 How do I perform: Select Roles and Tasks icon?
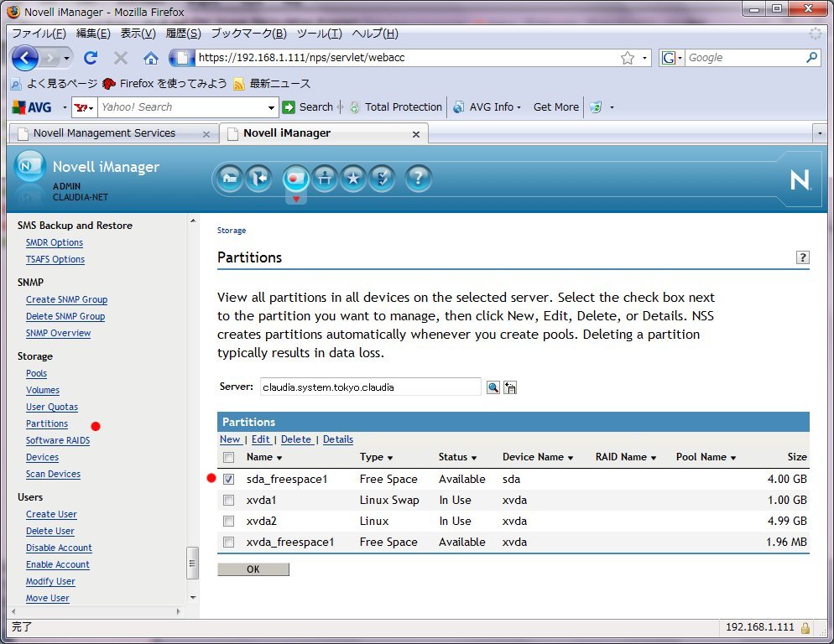click(x=295, y=178)
